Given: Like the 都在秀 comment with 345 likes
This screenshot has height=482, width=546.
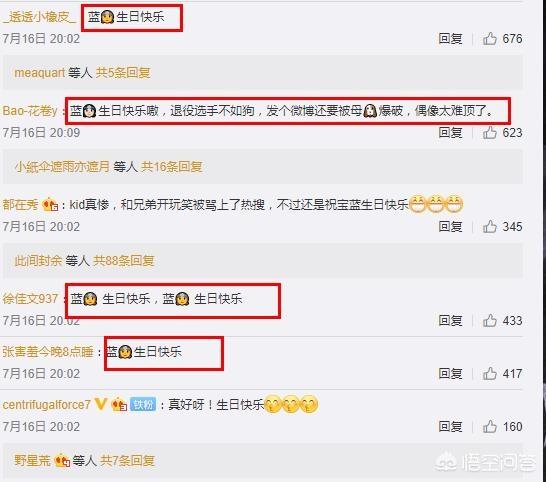Looking at the screenshot, I should tap(490, 226).
